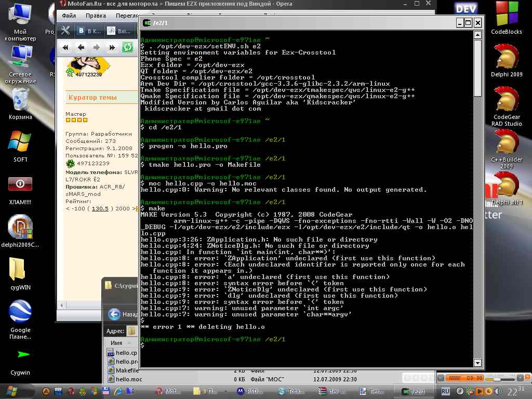Select hello.moc in the Explorer list
The image size is (532, 399).
(125, 379)
